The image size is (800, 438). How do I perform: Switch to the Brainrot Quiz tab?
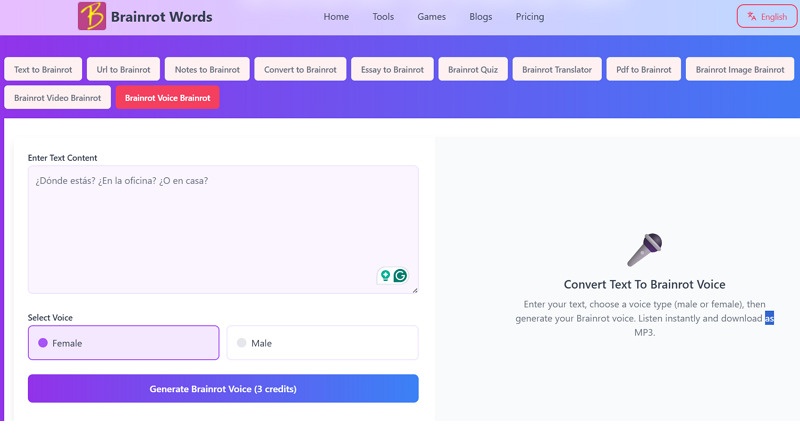(x=473, y=69)
